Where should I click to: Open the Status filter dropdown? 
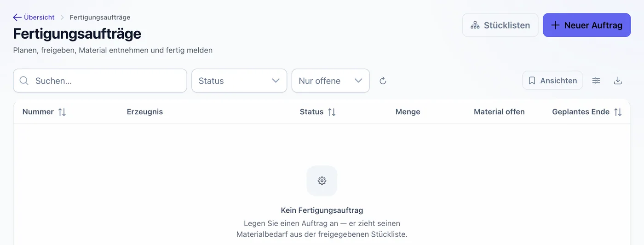click(239, 81)
